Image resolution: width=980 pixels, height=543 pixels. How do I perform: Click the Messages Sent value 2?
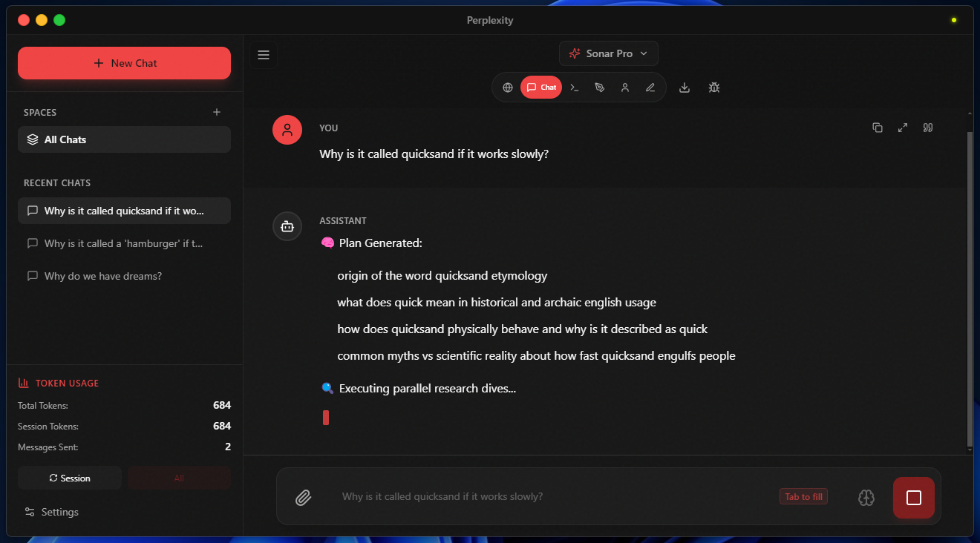(x=228, y=447)
